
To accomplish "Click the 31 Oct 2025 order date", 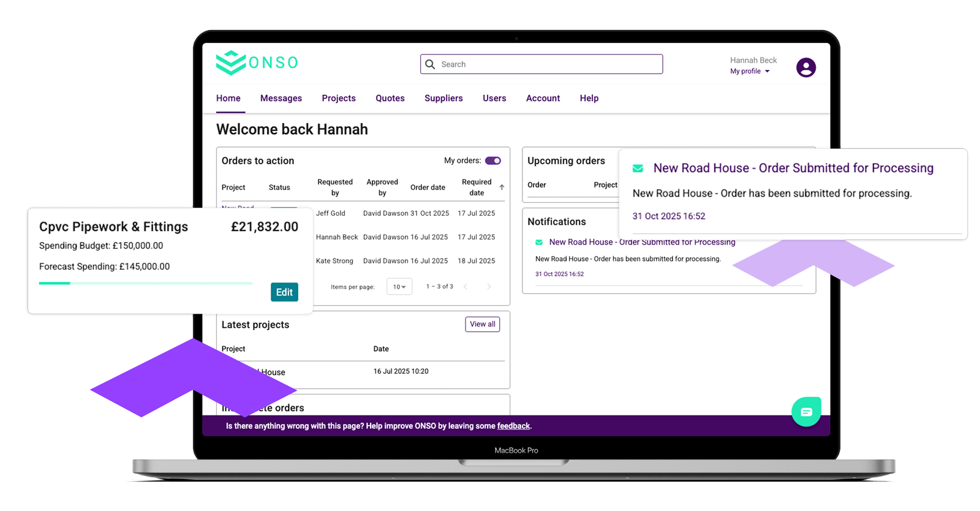I will 430,213.
